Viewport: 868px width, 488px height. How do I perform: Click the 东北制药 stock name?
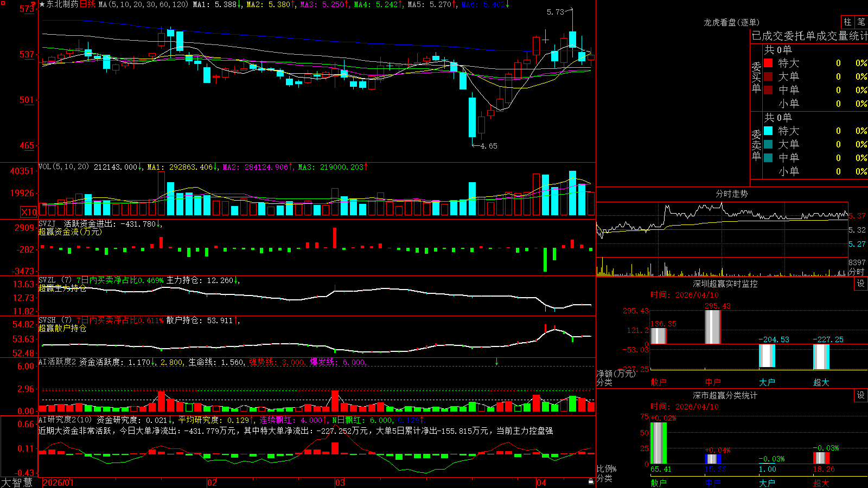click(x=62, y=4)
